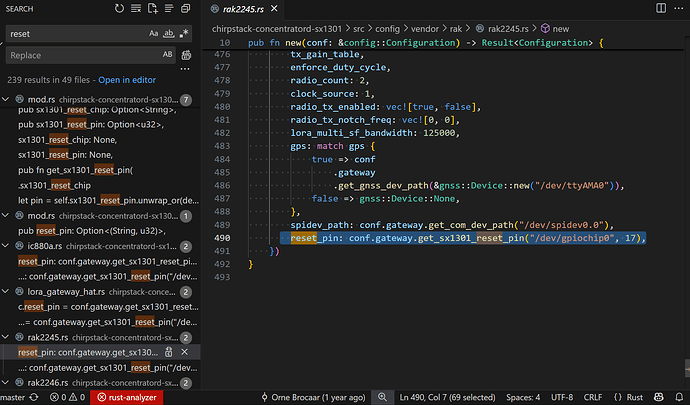Click breadcrumb chirpstack-concentratord-sx1301

coord(277,29)
